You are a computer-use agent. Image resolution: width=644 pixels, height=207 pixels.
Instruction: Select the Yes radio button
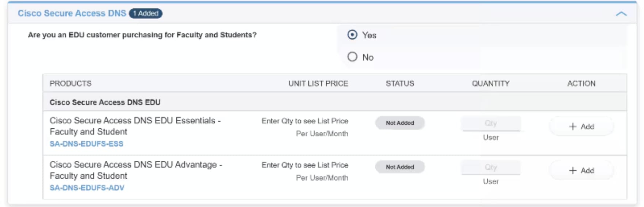(352, 35)
